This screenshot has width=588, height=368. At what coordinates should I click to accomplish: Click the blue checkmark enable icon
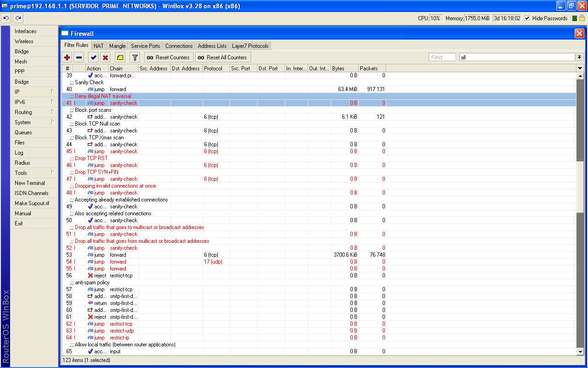(x=93, y=57)
